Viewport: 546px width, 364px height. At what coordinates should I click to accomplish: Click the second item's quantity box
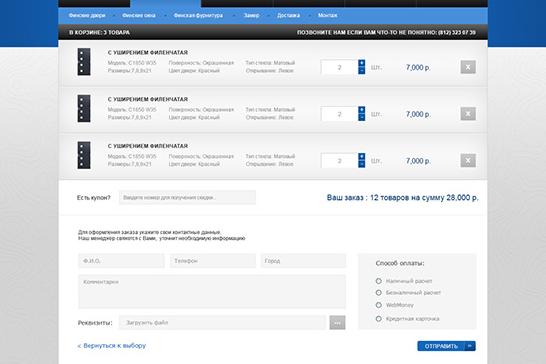pos(339,114)
